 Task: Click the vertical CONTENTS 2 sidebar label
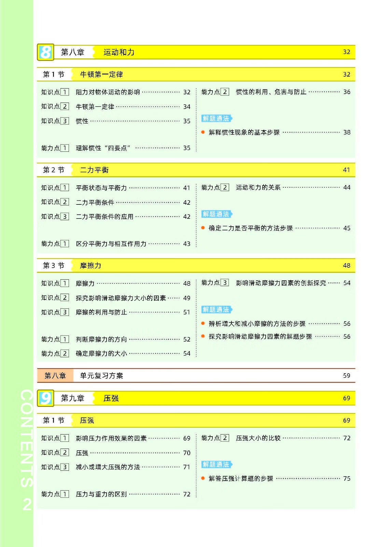26,450
